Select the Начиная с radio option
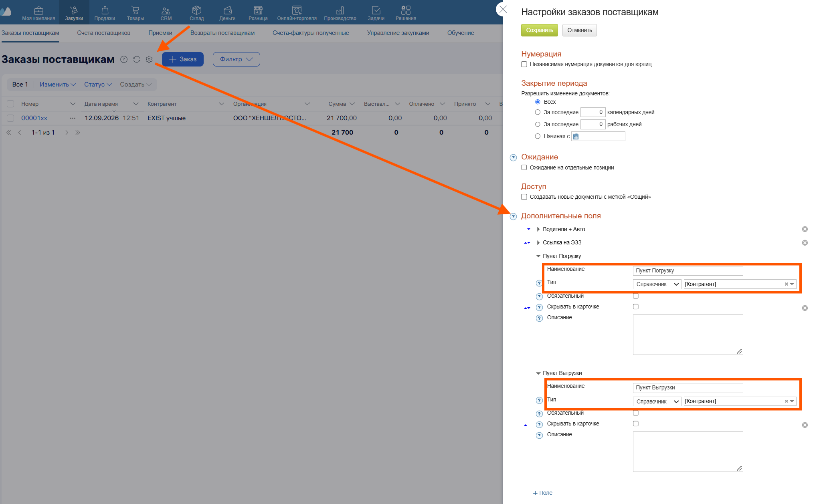Viewport: 823px width, 504px height. click(x=538, y=136)
